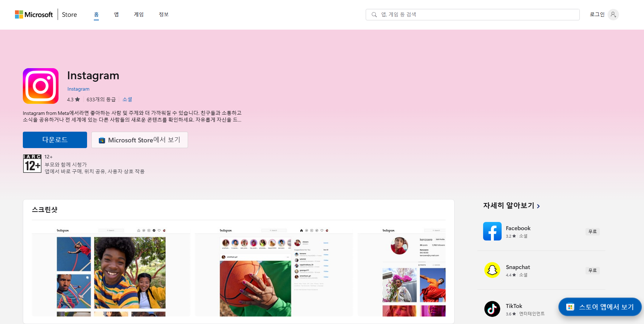Open the user account avatar icon
644x324 pixels.
tap(613, 15)
